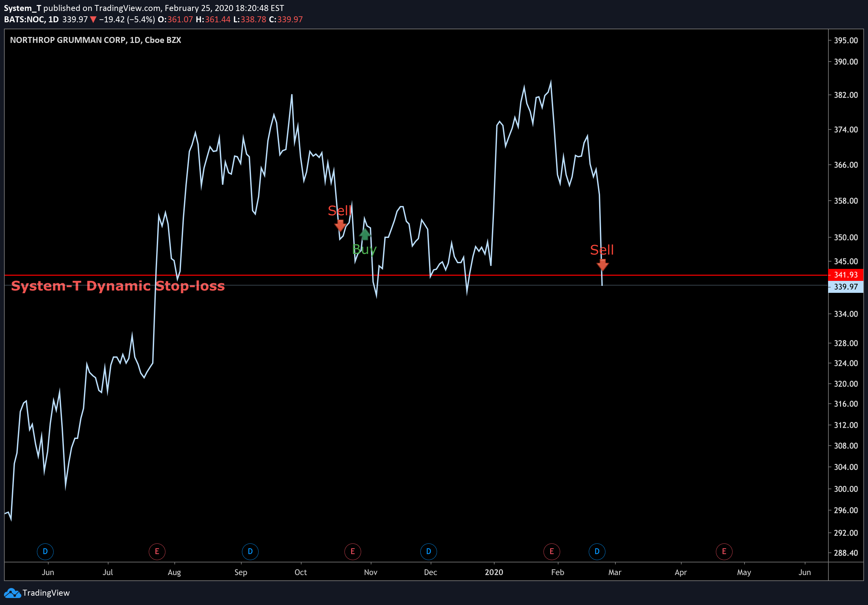868x605 pixels.
Task: Click the NORTHROP GRUMMAN CORP chart title
Action: (96, 40)
